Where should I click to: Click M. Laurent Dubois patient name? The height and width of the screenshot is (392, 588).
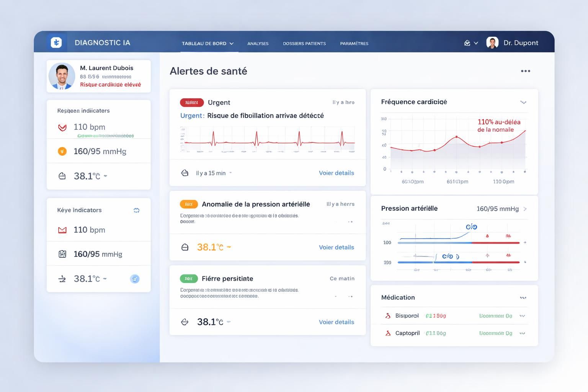pyautogui.click(x=107, y=68)
